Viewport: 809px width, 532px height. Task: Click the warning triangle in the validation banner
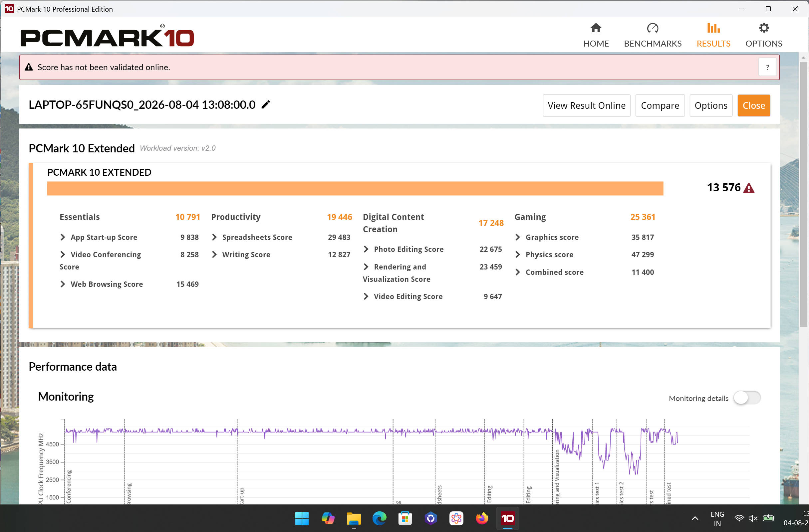(29, 67)
